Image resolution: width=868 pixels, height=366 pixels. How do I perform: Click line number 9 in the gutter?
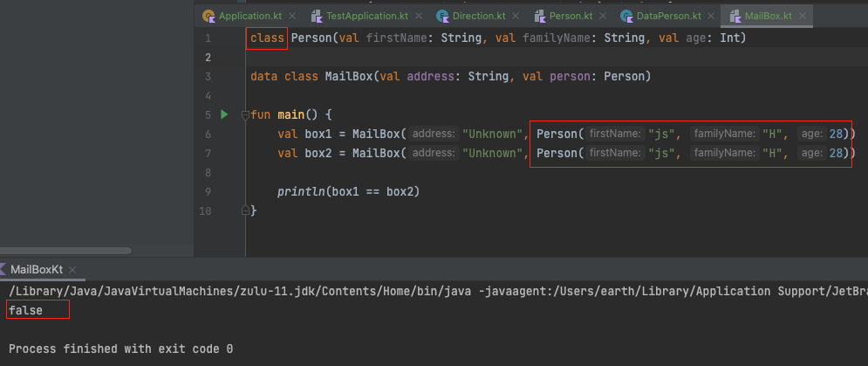click(208, 192)
